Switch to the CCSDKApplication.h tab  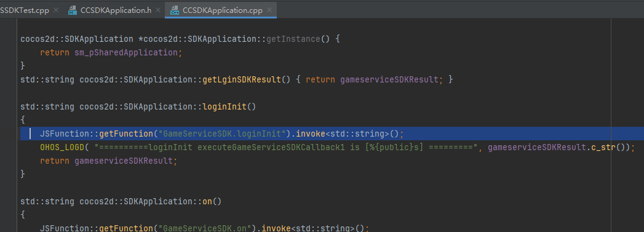pos(116,10)
